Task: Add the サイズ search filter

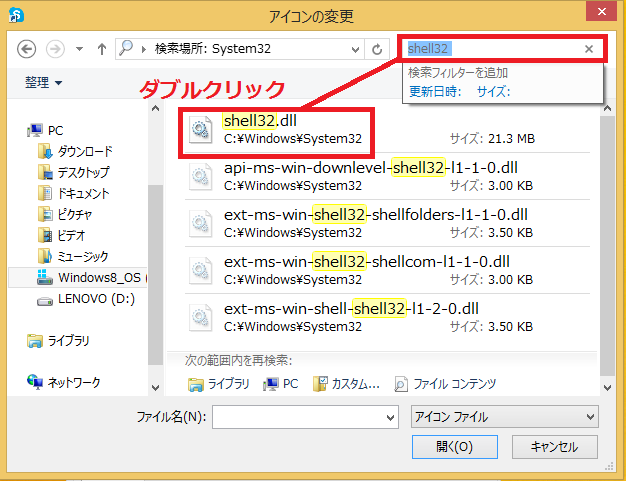Action: [x=493, y=91]
